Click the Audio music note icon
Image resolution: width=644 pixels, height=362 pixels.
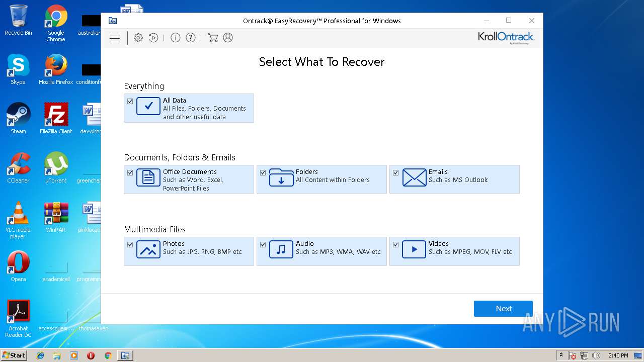point(281,249)
